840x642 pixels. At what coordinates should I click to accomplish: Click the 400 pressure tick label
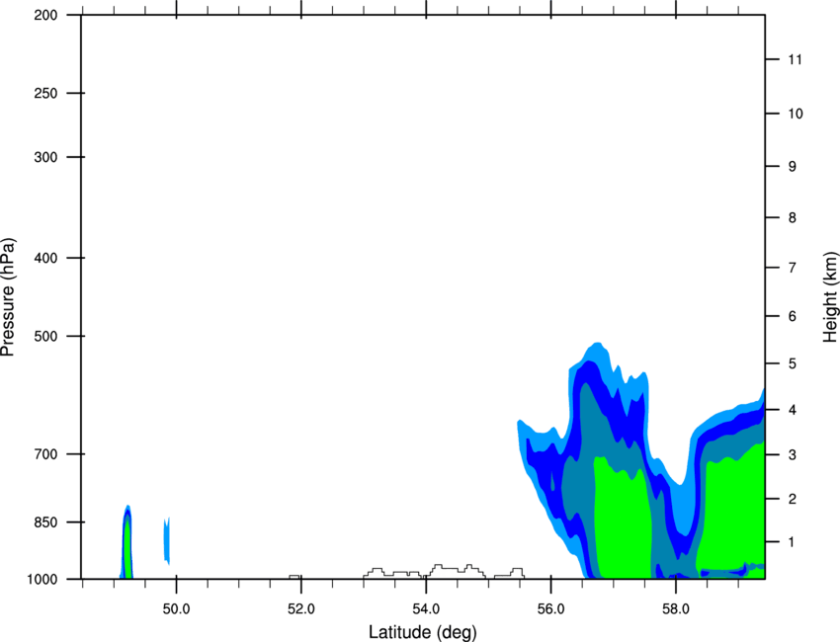pos(46,258)
